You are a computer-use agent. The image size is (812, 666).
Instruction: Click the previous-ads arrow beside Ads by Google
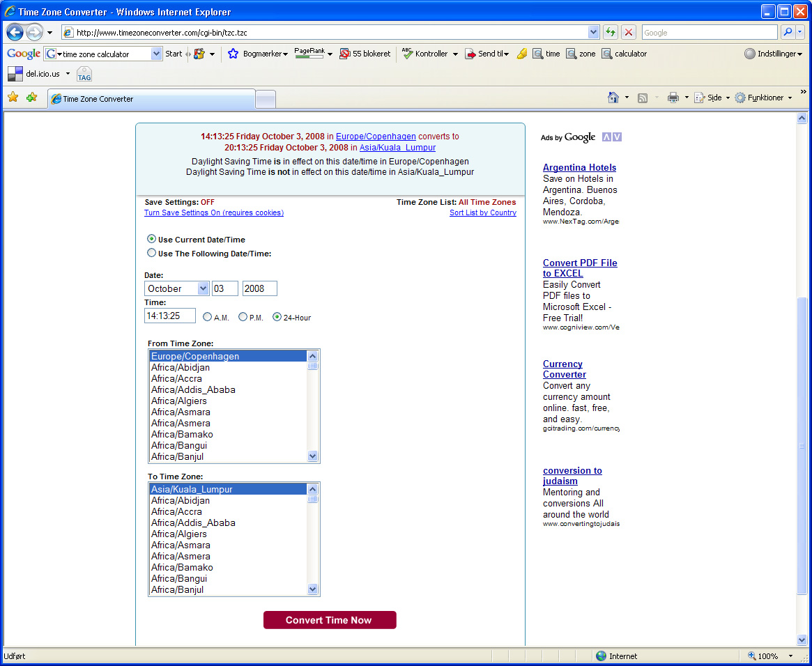606,137
